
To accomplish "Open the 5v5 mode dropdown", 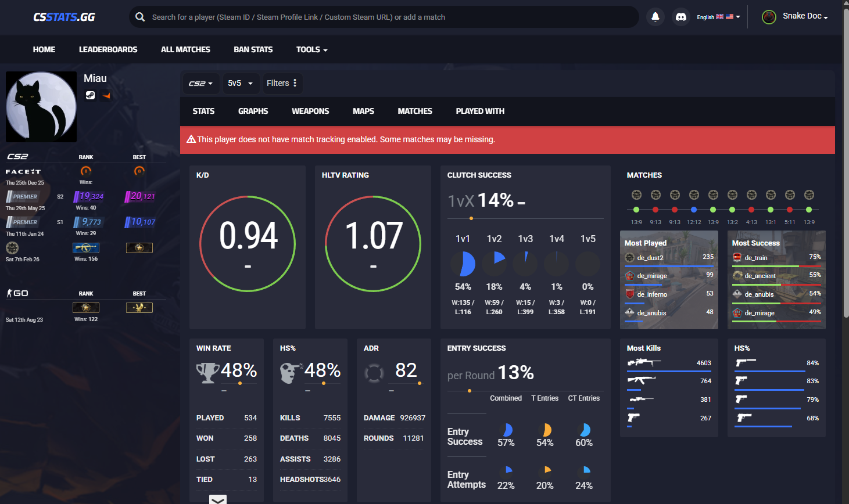I will click(241, 83).
